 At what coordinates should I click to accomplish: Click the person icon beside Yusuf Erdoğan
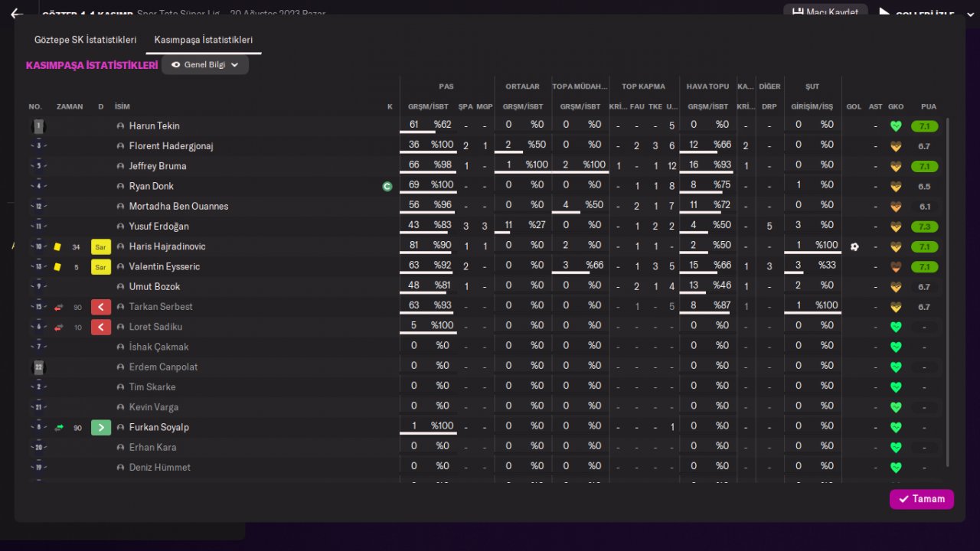[120, 227]
